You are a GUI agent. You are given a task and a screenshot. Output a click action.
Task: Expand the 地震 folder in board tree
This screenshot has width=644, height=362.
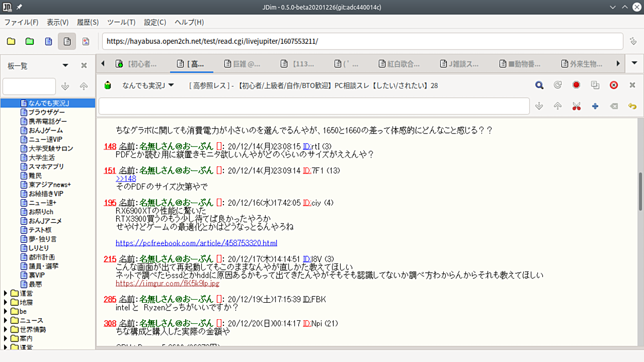[6, 302]
